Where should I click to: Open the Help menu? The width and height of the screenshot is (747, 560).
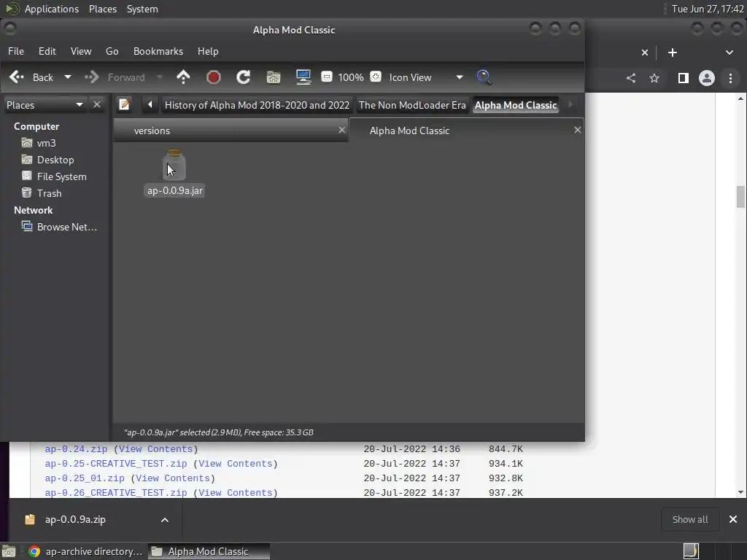[x=208, y=51]
